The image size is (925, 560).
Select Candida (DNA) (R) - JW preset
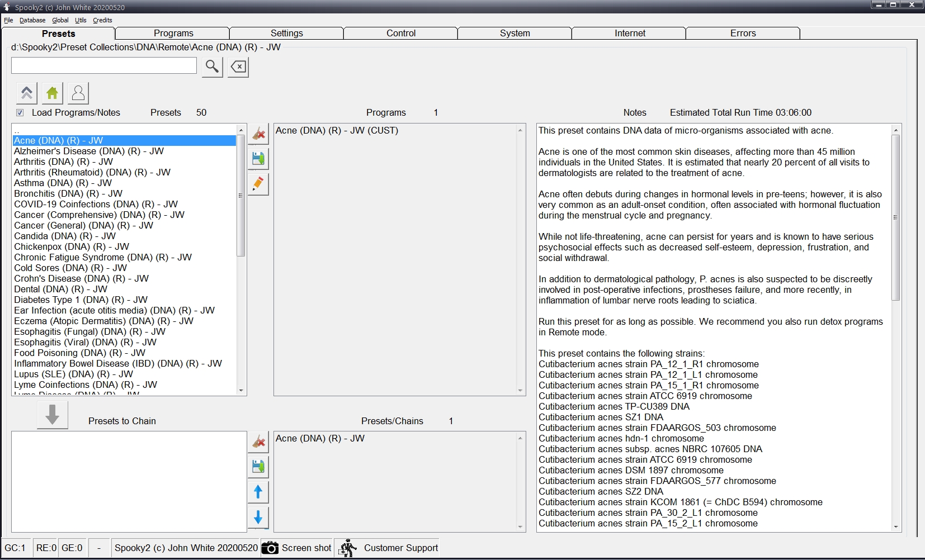pyautogui.click(x=124, y=236)
